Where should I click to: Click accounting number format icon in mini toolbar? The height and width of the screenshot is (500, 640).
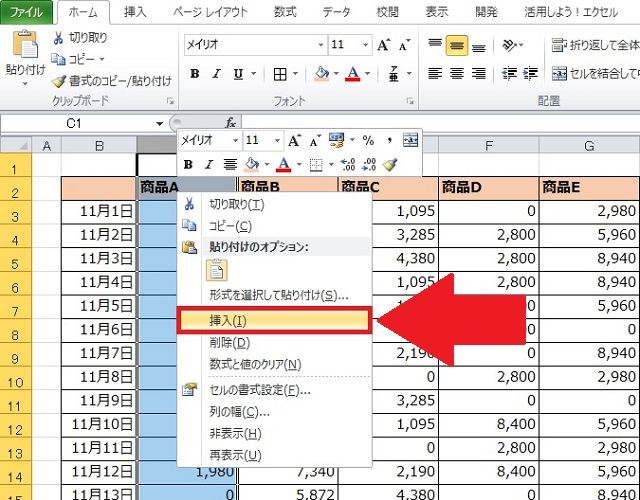(x=337, y=140)
